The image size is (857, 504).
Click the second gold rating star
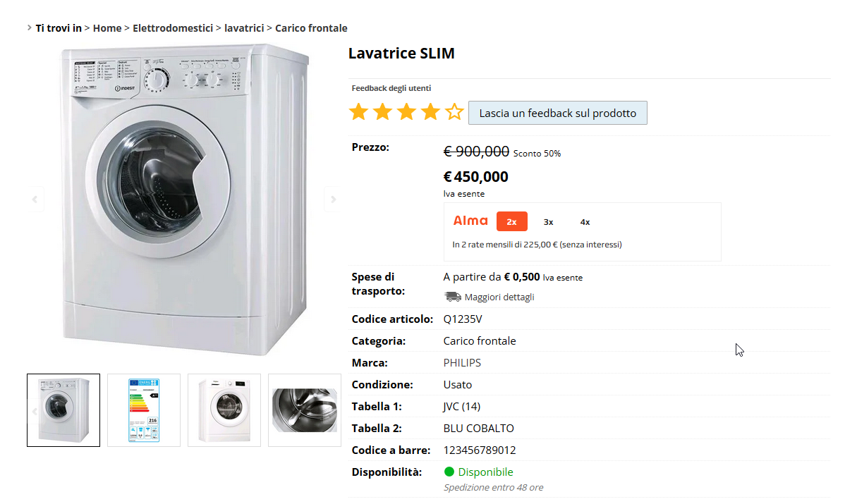[x=382, y=111]
